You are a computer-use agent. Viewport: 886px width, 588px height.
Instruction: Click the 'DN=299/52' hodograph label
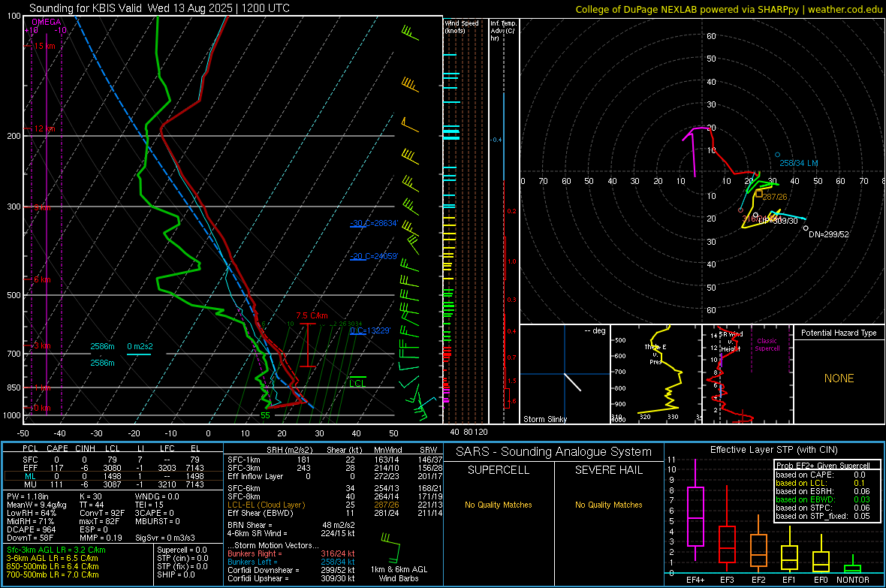tap(829, 234)
